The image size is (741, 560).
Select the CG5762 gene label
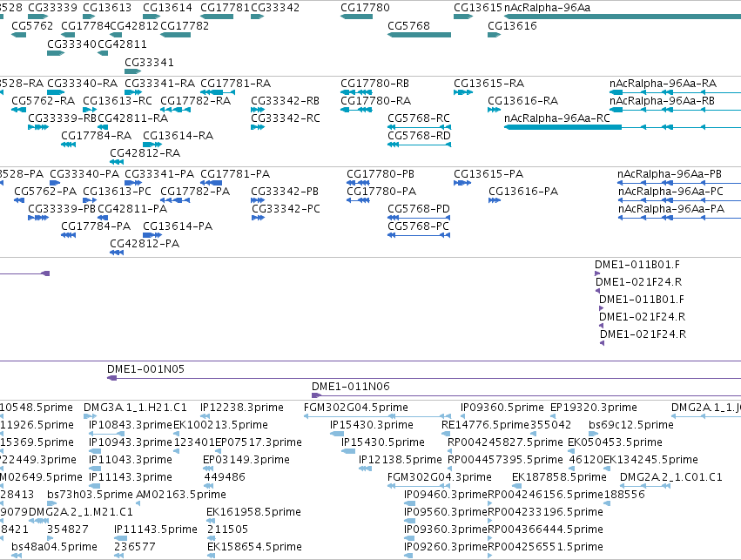click(x=32, y=25)
